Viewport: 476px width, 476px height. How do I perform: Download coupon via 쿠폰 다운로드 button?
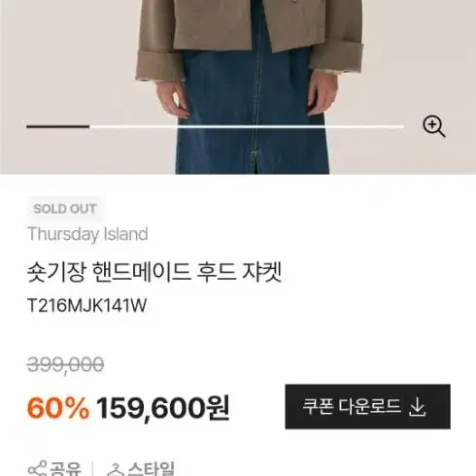click(x=367, y=407)
